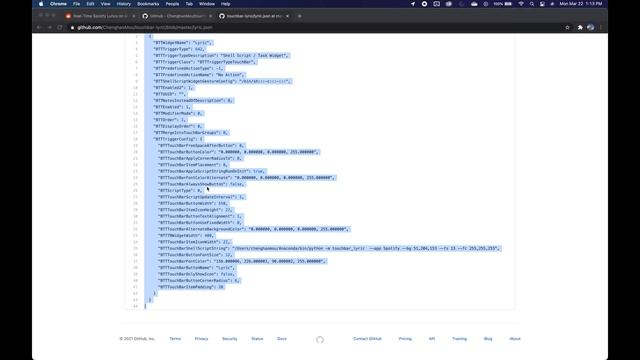The width and height of the screenshot is (640, 360).
Task: Go back to the previous page
Action: pyautogui.click(x=39, y=27)
